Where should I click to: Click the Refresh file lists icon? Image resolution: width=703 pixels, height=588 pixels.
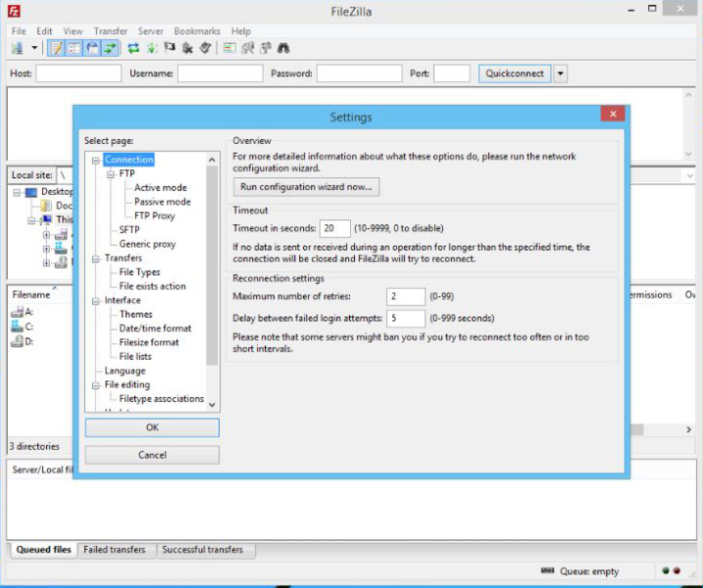point(133,47)
